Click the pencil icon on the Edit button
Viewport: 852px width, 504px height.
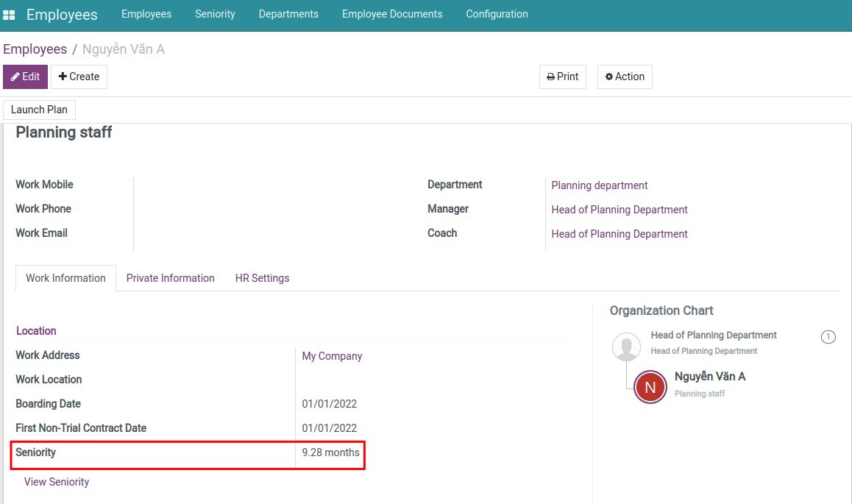pyautogui.click(x=14, y=77)
